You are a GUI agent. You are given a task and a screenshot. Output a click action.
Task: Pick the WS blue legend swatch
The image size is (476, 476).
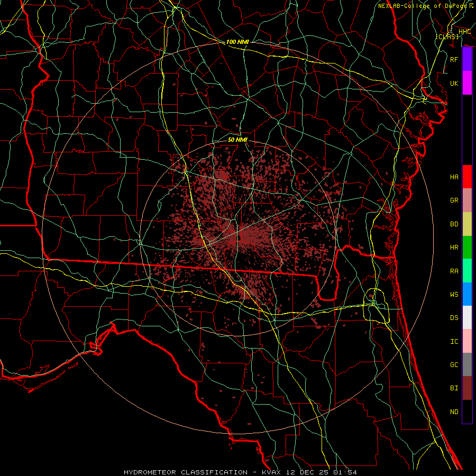[467, 294]
